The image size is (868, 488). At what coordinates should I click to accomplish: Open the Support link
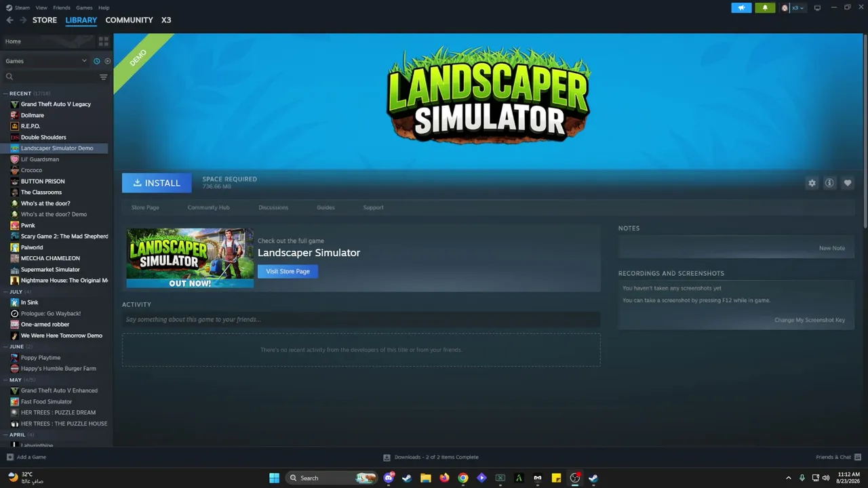tap(373, 207)
